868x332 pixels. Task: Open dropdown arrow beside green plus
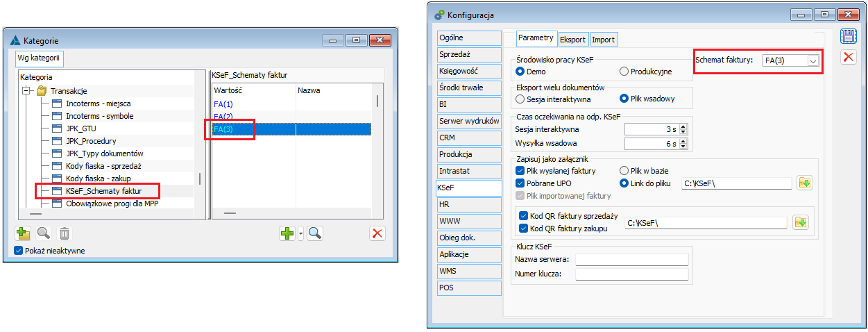(300, 234)
